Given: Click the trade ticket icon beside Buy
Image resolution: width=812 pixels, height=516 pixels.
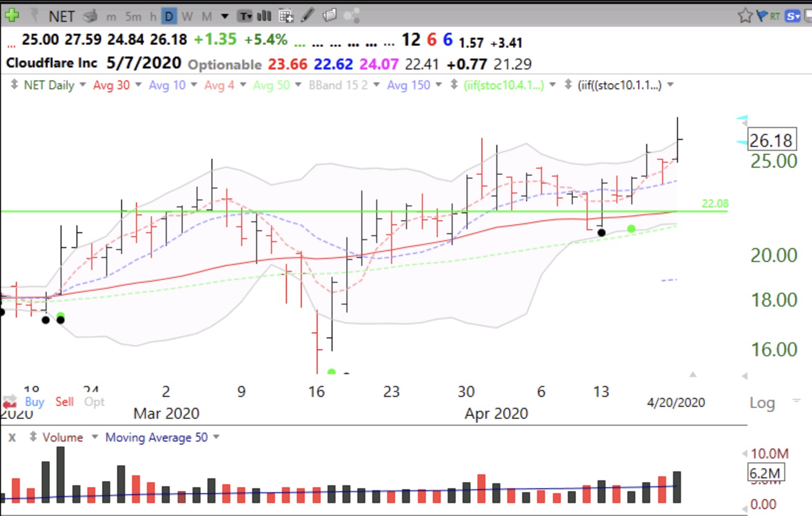Looking at the screenshot, I should click(10, 401).
